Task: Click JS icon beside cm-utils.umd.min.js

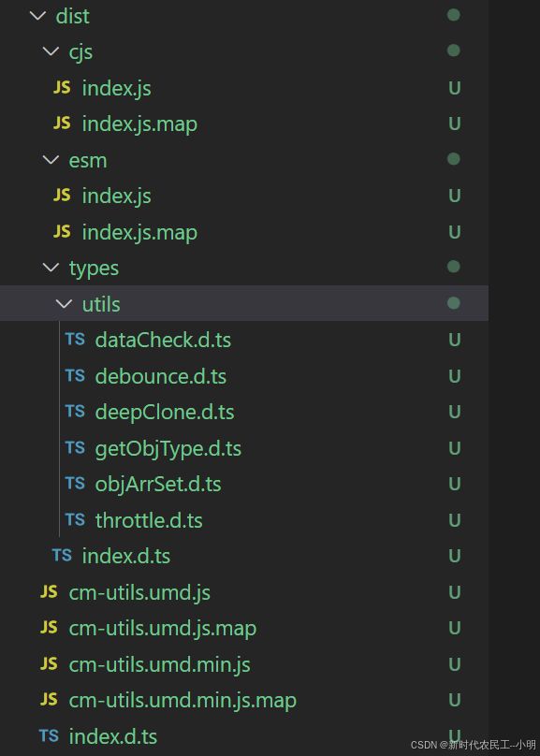Action: pos(49,664)
